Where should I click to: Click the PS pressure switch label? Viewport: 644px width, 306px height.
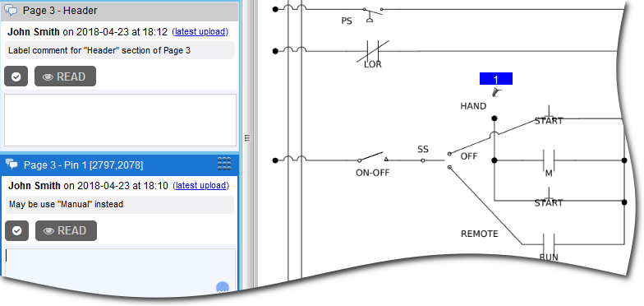click(347, 21)
